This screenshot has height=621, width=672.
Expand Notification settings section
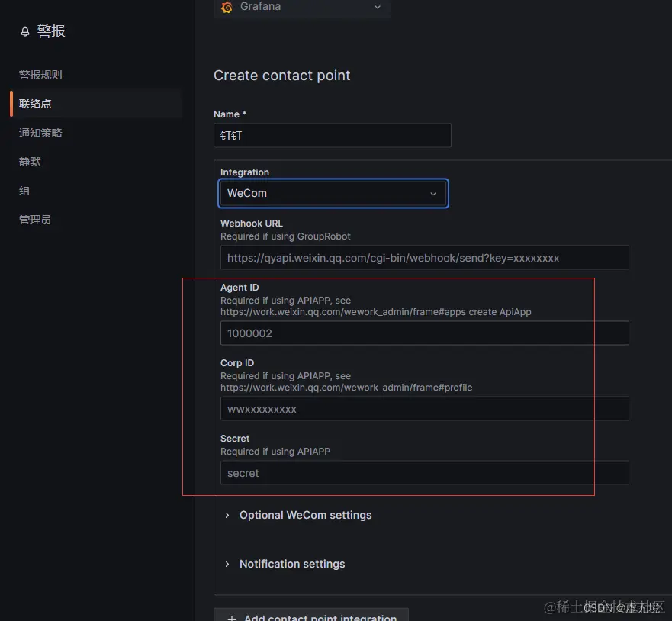coord(285,564)
